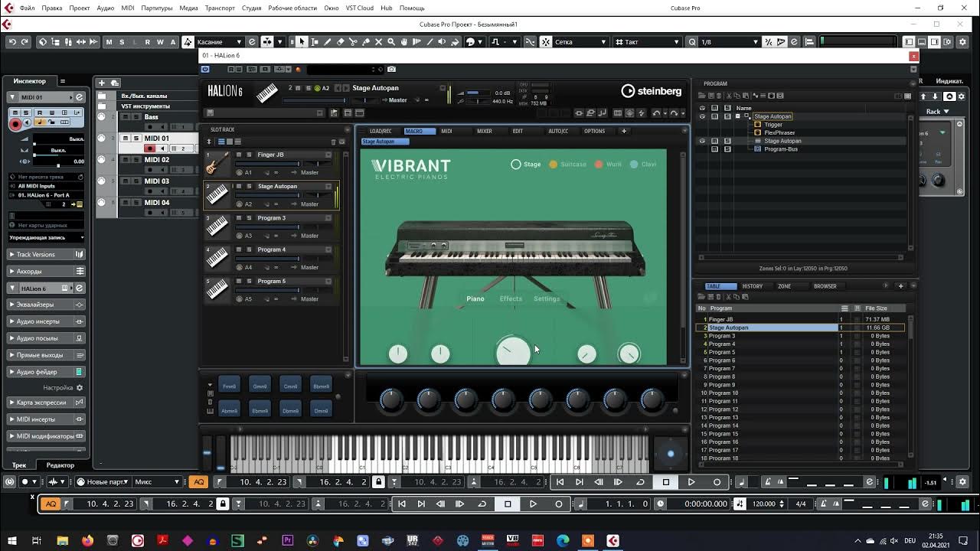980x551 pixels.
Task: Switch to the MIDI tab in HALion
Action: tap(446, 131)
